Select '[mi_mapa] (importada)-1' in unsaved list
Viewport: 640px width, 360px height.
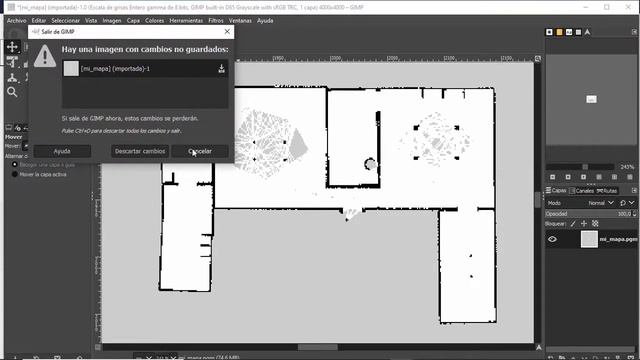pyautogui.click(x=145, y=69)
